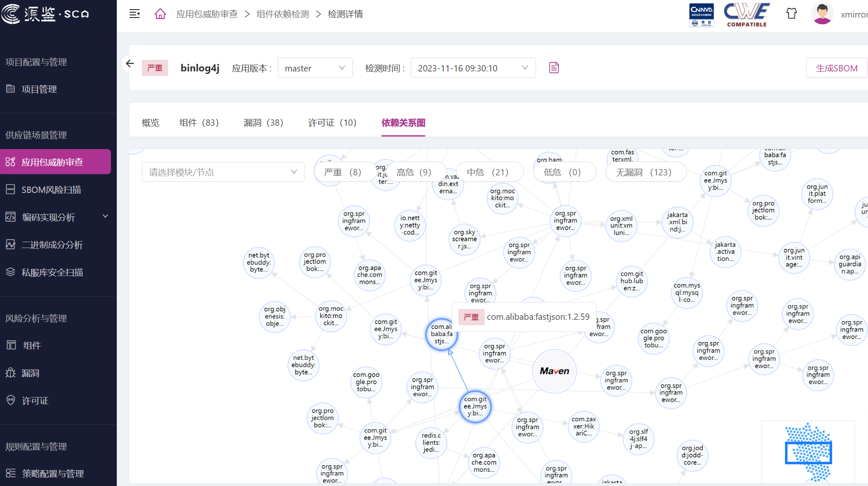Image resolution: width=868 pixels, height=486 pixels.
Task: Click the home icon in the breadcrumb
Action: (x=160, y=14)
